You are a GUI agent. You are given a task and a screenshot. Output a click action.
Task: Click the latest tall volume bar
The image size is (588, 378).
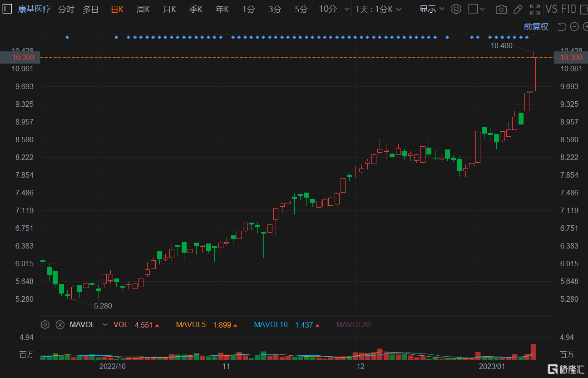coord(533,352)
